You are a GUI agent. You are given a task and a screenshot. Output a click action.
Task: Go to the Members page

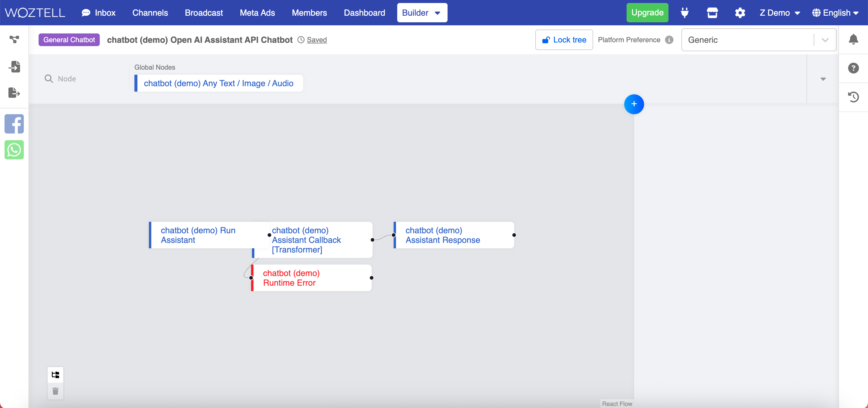[x=309, y=13]
